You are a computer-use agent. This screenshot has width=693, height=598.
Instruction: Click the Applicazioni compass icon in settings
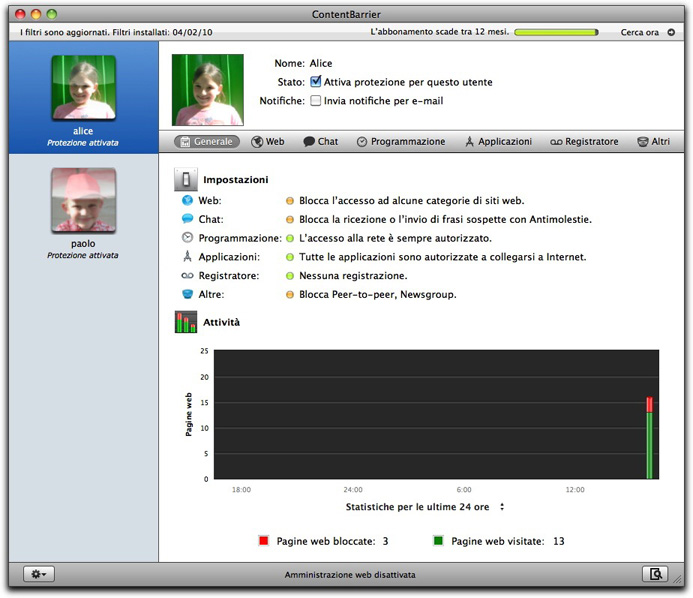point(187,256)
